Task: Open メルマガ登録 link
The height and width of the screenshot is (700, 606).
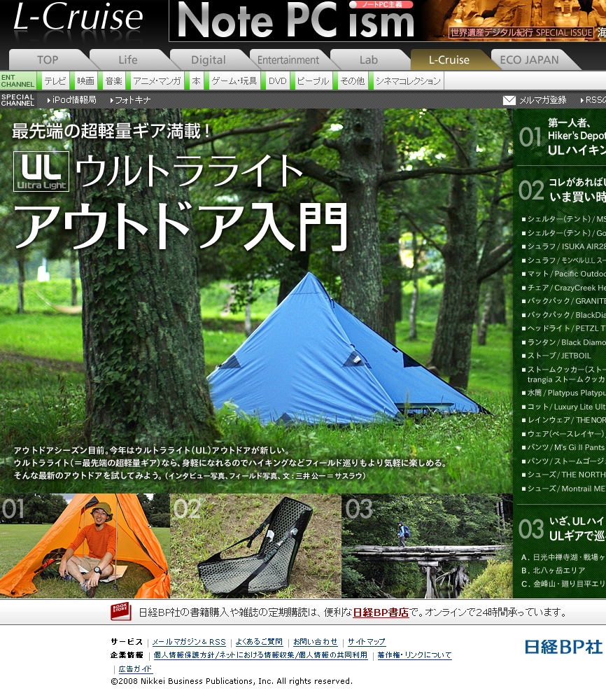Action: click(x=542, y=100)
